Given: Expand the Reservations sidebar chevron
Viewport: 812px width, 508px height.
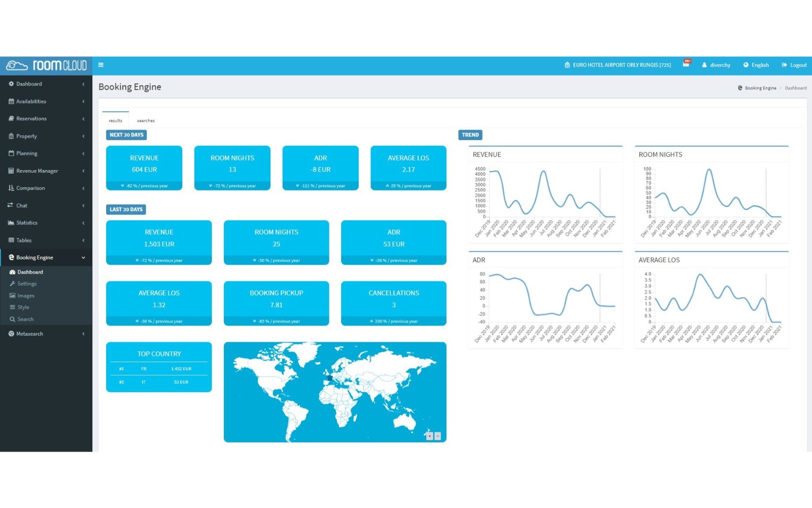Looking at the screenshot, I should pos(83,119).
